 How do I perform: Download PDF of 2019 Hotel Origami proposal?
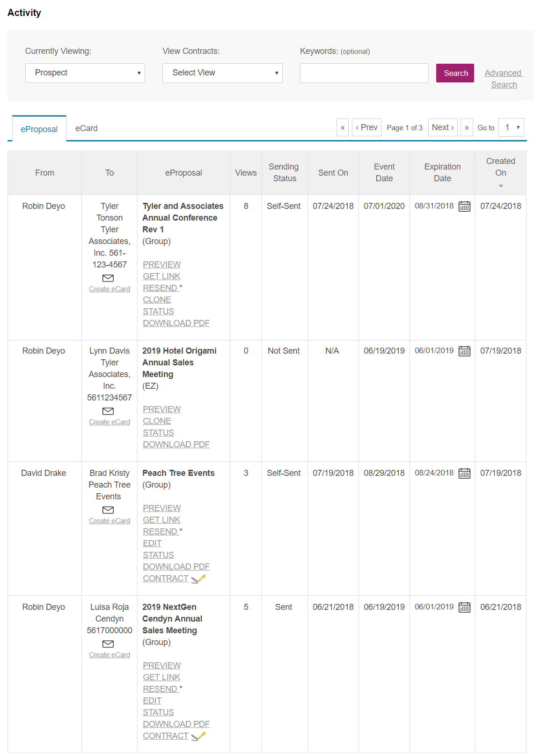[176, 445]
